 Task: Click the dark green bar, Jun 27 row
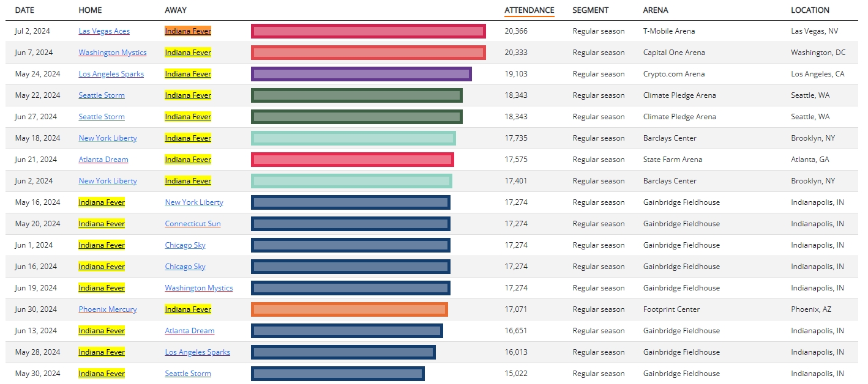pos(357,117)
